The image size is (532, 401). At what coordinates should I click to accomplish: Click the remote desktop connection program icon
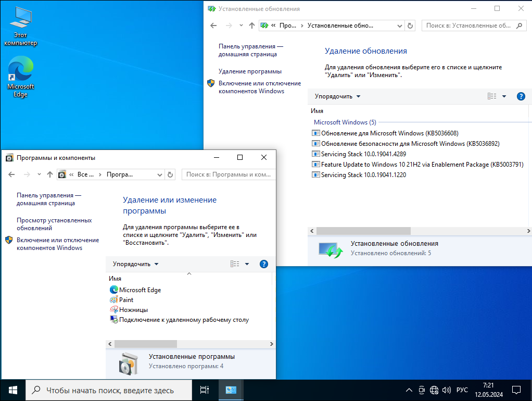113,320
